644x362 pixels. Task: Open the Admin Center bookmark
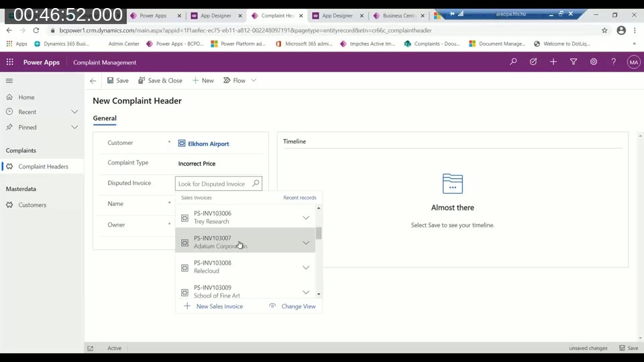123,44
